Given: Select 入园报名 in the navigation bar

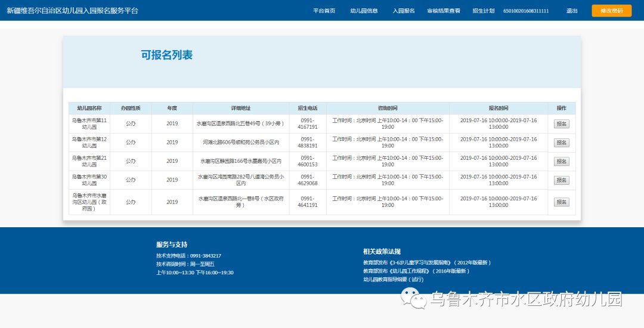Looking at the screenshot, I should [x=403, y=11].
